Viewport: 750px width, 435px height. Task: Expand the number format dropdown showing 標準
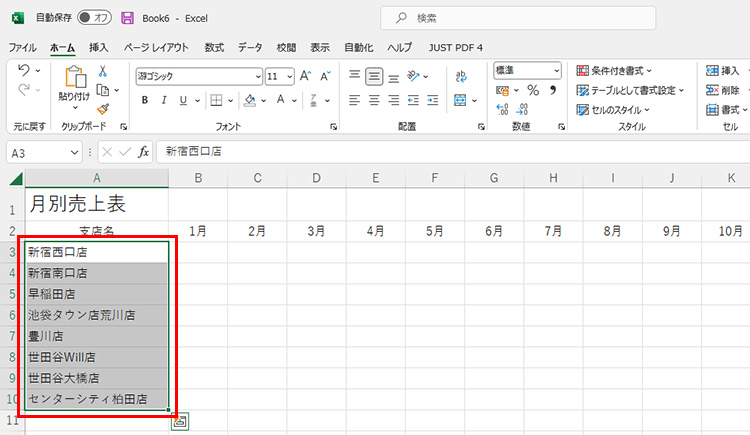556,70
